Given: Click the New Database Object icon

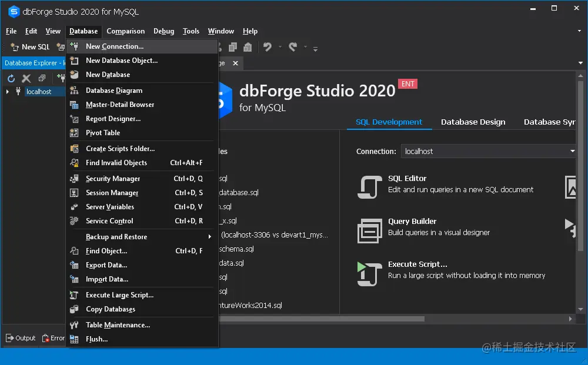Looking at the screenshot, I should 74,61.
